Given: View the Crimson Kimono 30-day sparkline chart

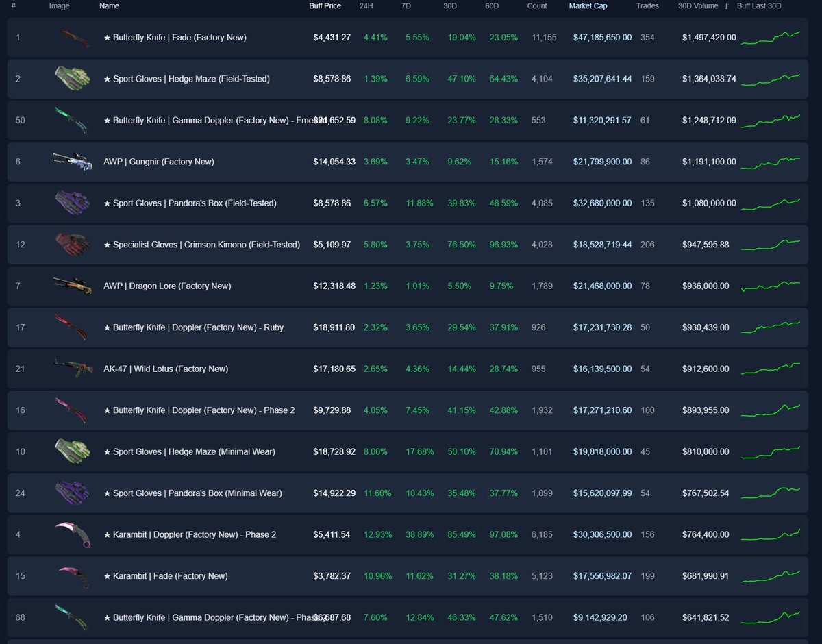Looking at the screenshot, I should (x=771, y=245).
